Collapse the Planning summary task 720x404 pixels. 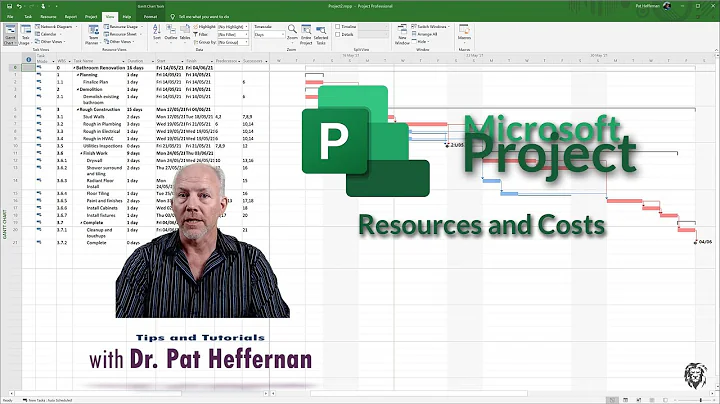[78, 74]
